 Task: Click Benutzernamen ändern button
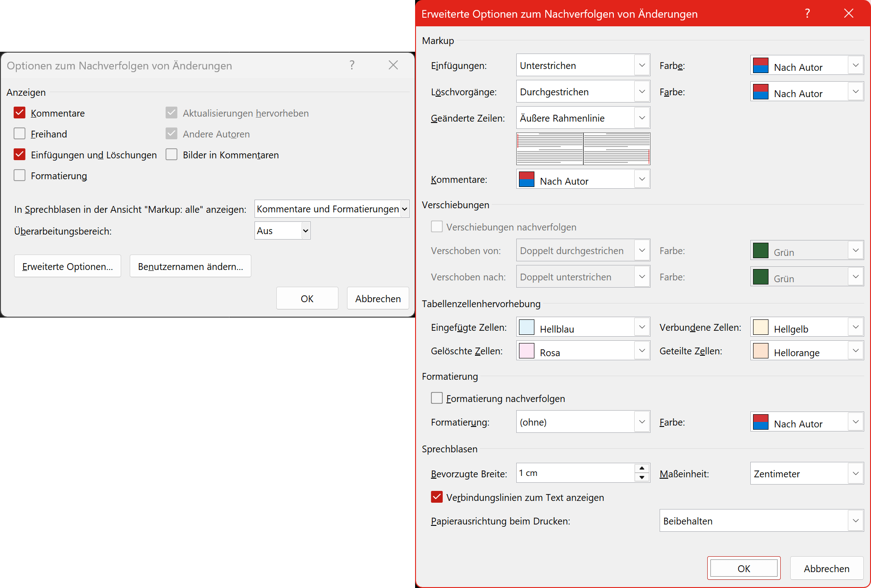click(191, 266)
